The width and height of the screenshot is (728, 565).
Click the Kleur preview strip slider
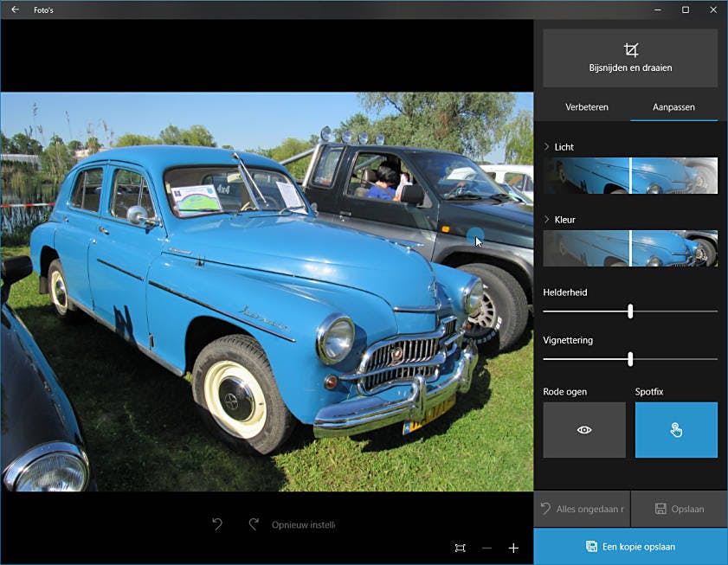(x=630, y=248)
